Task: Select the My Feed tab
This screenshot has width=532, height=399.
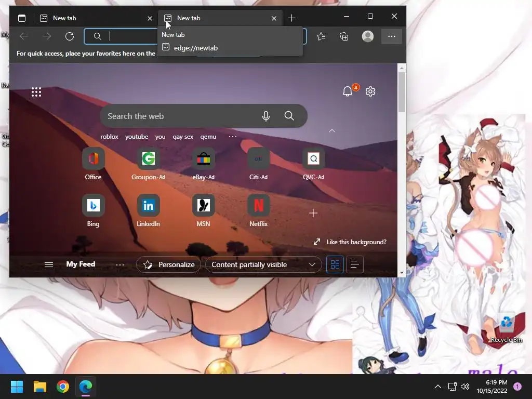Action: click(x=81, y=264)
